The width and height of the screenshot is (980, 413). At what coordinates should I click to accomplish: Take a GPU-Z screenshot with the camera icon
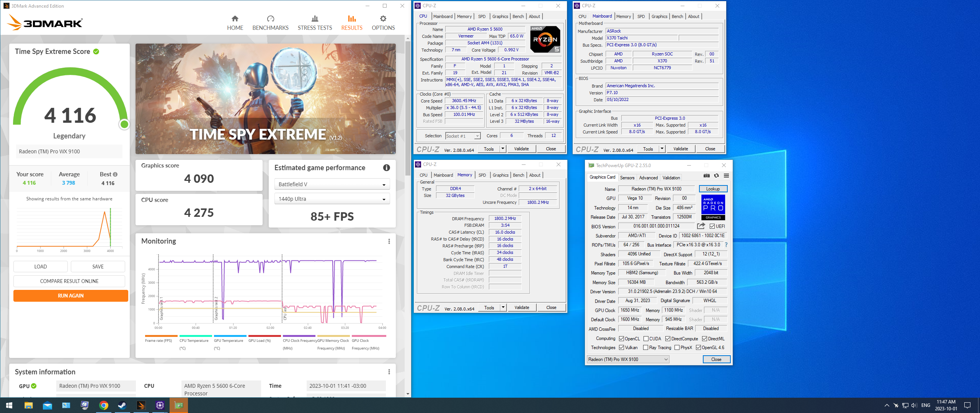[x=707, y=176]
